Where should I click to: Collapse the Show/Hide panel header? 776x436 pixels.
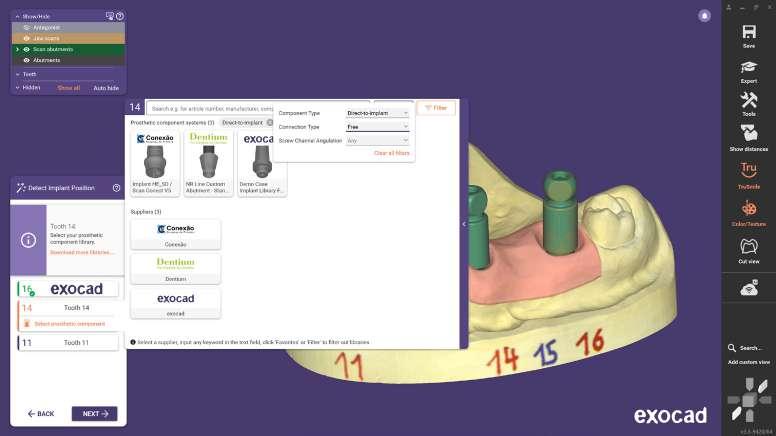click(x=18, y=16)
